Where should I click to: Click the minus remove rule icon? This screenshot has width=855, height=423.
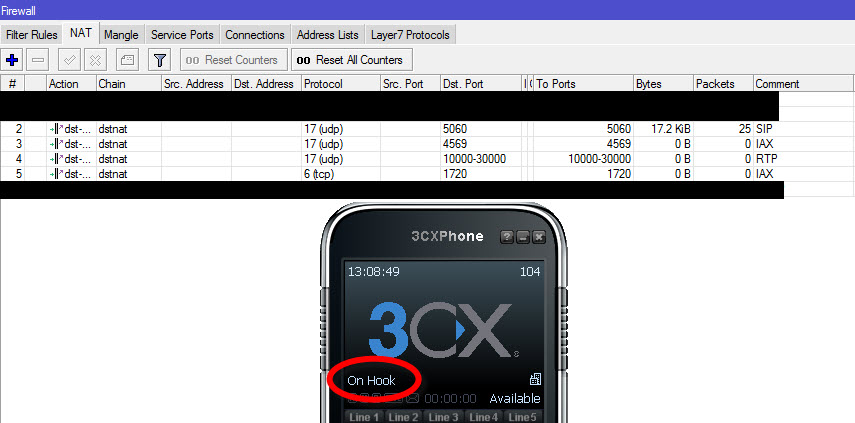pyautogui.click(x=37, y=60)
